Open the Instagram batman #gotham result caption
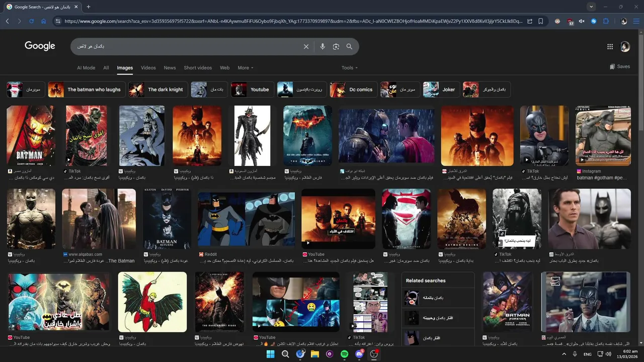 [x=603, y=178]
